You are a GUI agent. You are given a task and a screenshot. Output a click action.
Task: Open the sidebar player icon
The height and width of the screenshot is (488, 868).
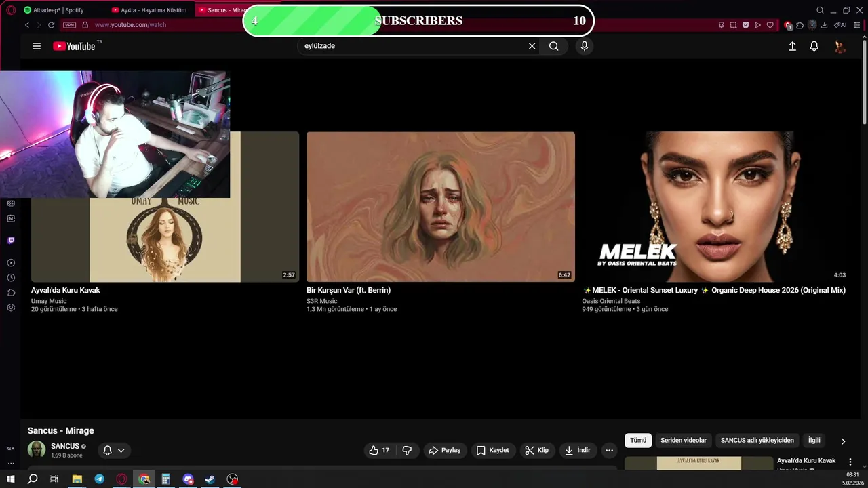[x=11, y=263]
